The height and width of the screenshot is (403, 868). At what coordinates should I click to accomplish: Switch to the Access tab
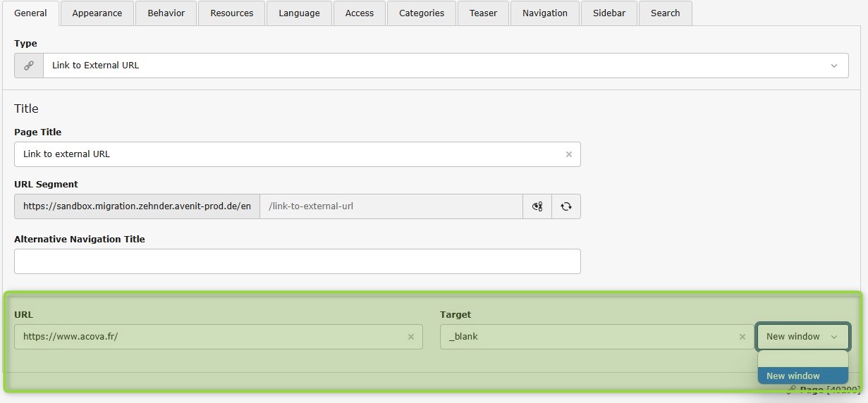[360, 13]
